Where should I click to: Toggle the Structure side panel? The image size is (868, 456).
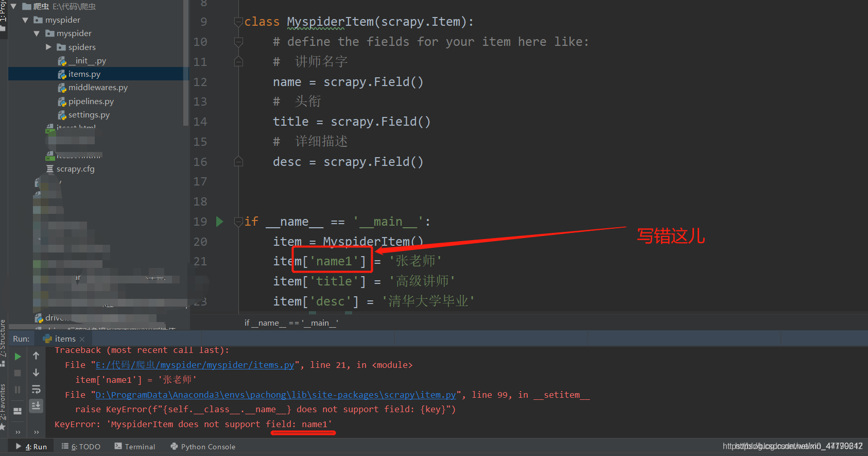(x=3, y=343)
